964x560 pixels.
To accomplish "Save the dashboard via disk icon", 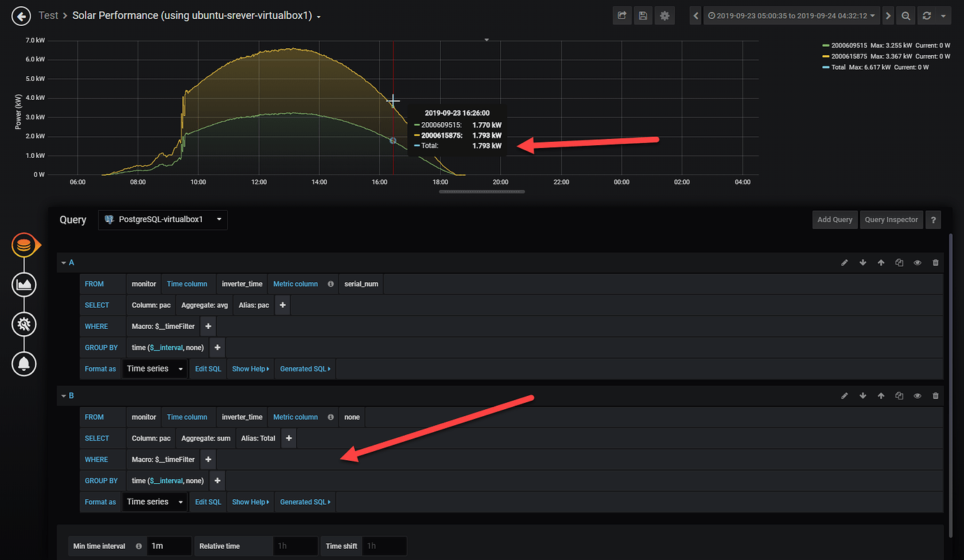I will pyautogui.click(x=643, y=15).
